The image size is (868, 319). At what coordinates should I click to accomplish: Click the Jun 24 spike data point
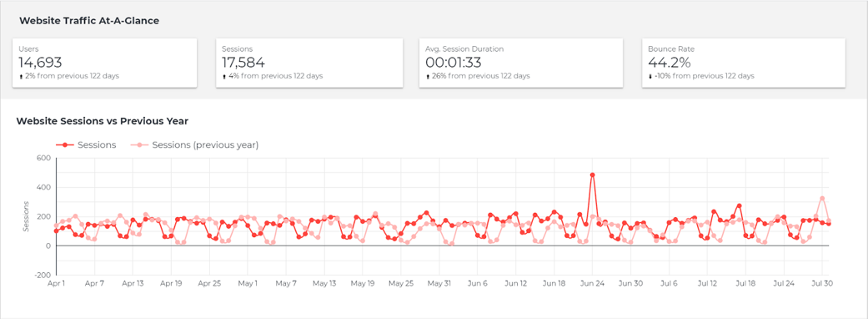pyautogui.click(x=592, y=175)
